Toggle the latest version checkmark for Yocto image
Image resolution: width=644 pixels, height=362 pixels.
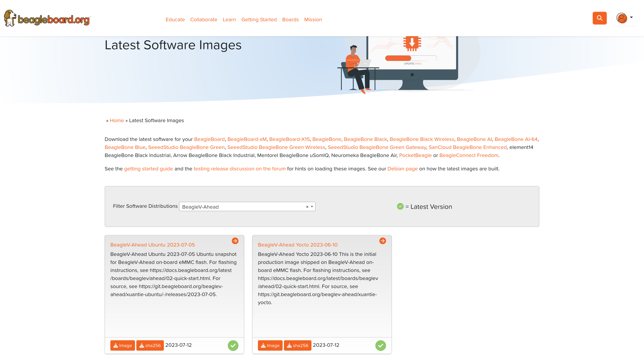pos(380,346)
